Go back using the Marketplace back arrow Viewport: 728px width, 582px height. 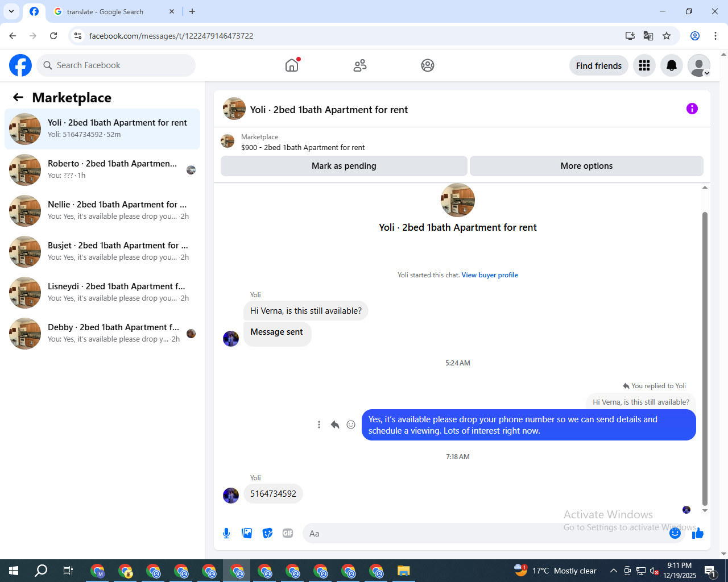coord(18,97)
